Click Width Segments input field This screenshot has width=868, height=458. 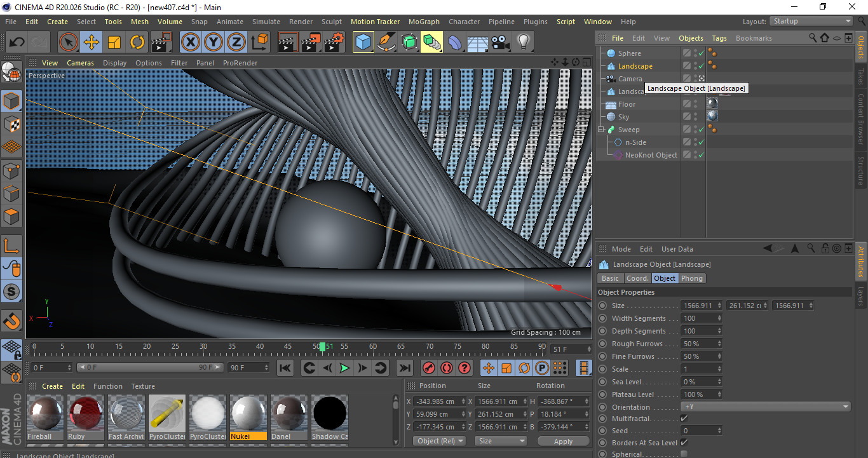tap(702, 318)
